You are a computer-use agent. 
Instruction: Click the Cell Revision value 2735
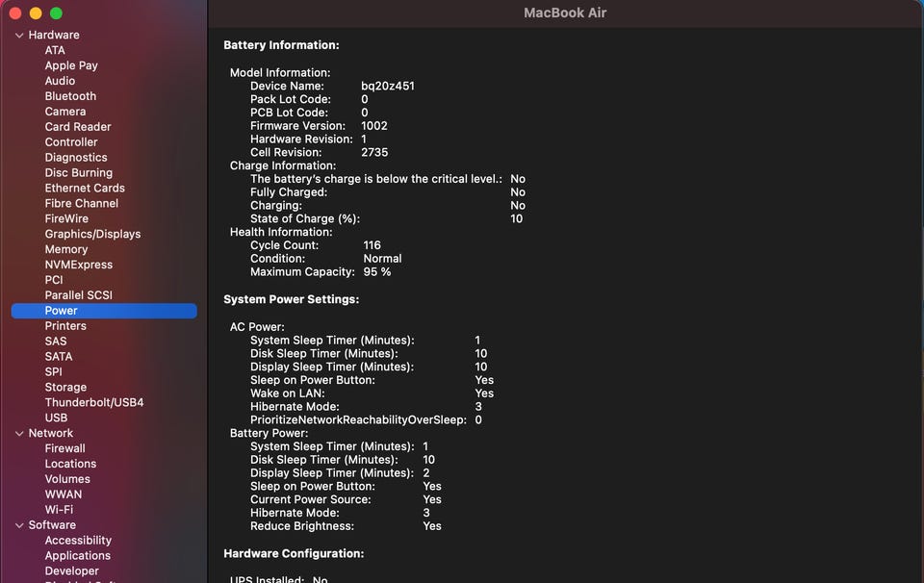374,153
